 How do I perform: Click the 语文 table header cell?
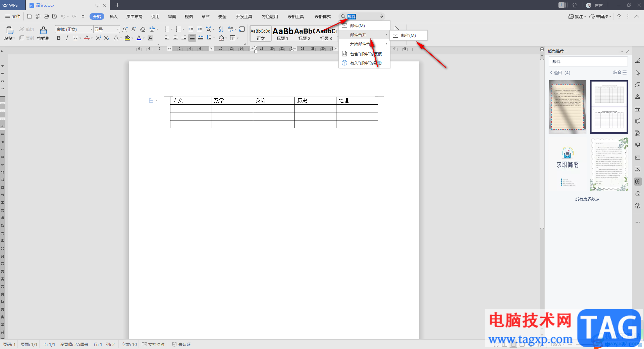tap(191, 101)
